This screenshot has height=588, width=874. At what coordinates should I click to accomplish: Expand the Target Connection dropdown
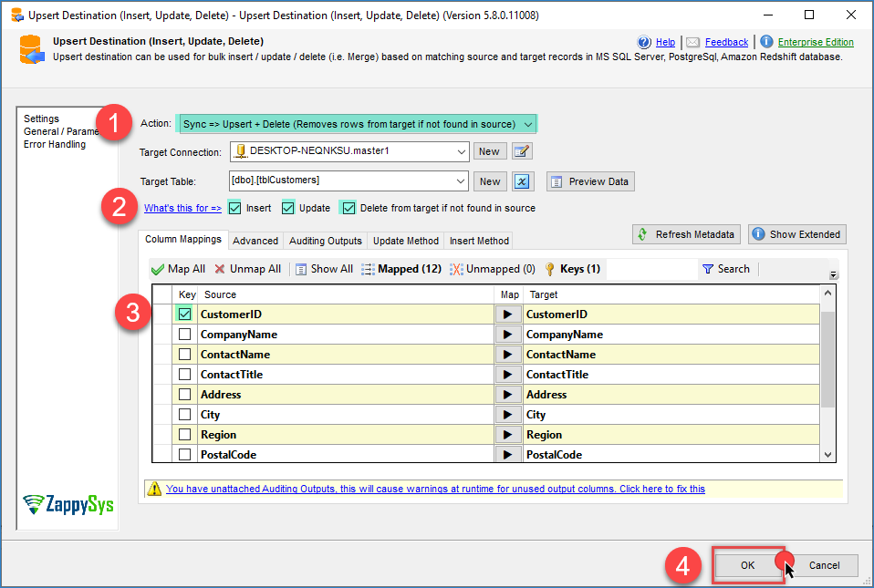459,151
